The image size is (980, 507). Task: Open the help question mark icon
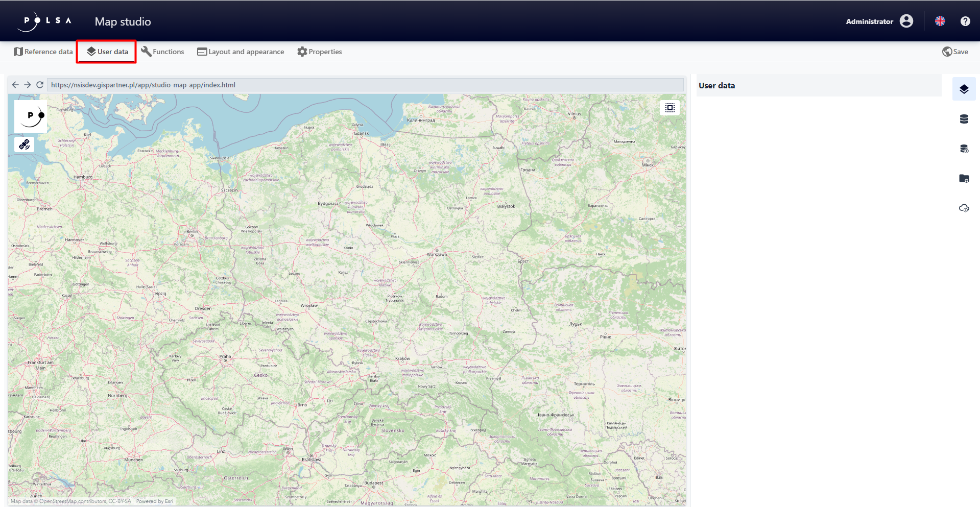tap(965, 21)
